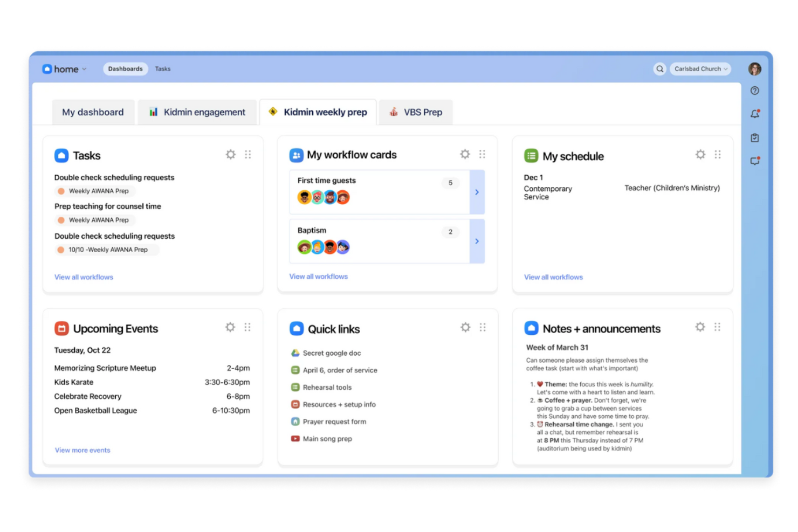Click View all workflows under Tasks
This screenshot has width=798, height=532.
point(84,277)
